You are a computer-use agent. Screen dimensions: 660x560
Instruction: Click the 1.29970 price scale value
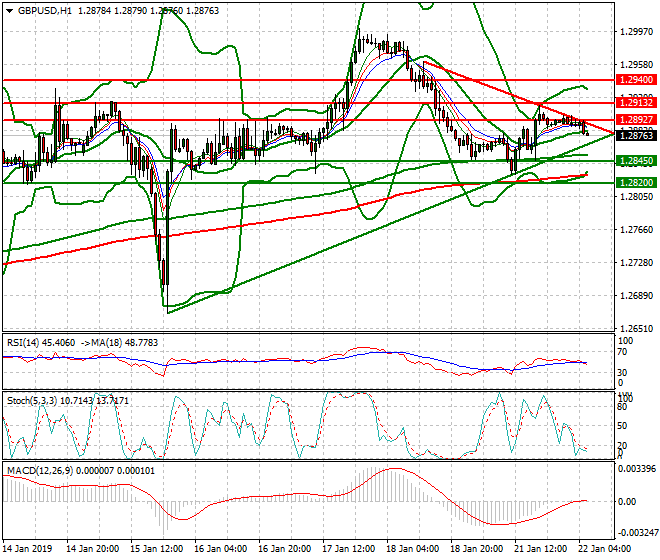637,32
